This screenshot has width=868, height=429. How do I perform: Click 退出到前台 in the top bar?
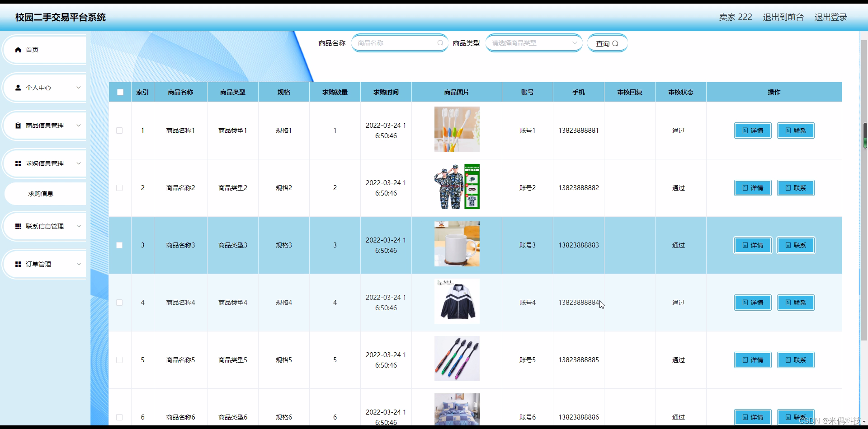[783, 17]
